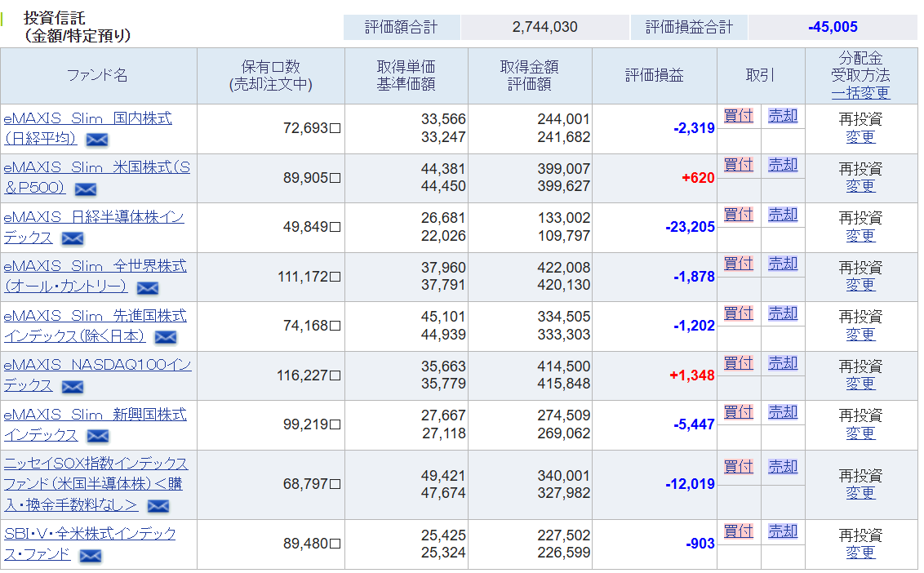The height and width of the screenshot is (573, 924).
Task: Select 評価損益 value +620
Action: [698, 178]
